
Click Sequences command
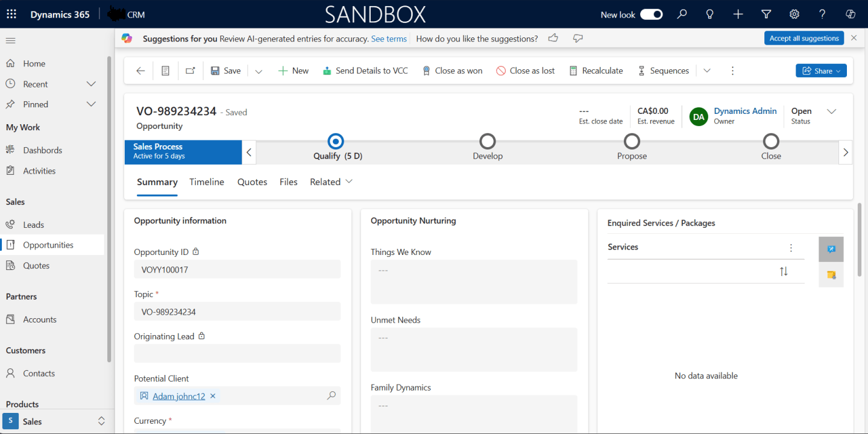(663, 71)
